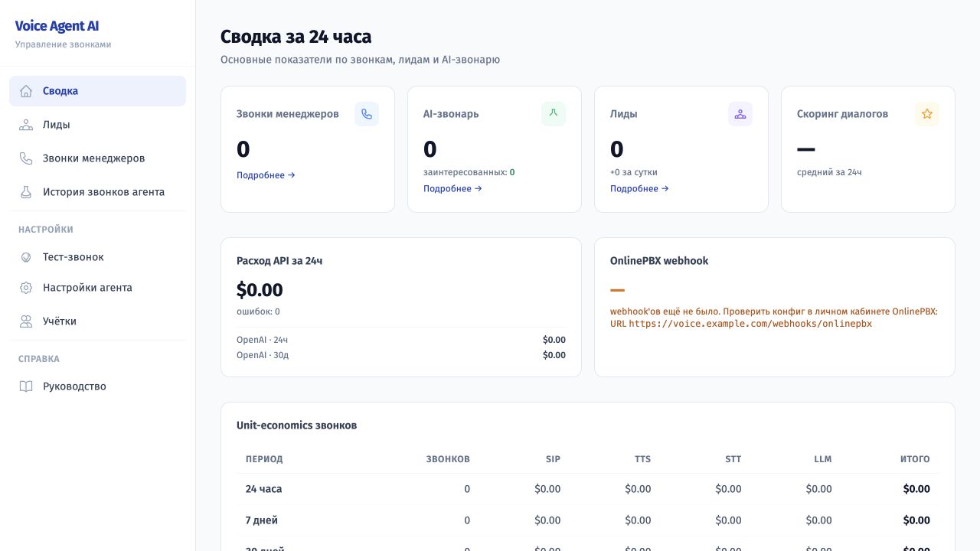Click the book icon beside Руководство
The height and width of the screenshot is (551, 980).
[26, 386]
